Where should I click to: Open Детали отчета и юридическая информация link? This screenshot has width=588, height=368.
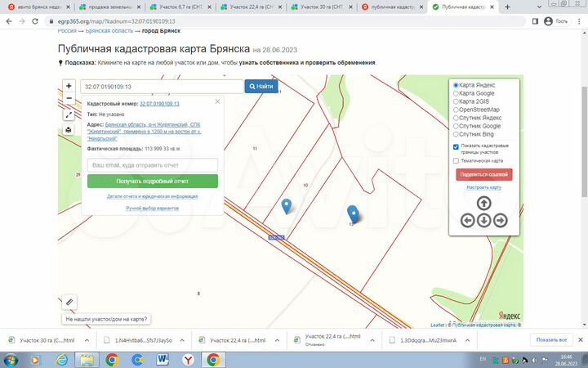pyautogui.click(x=152, y=196)
